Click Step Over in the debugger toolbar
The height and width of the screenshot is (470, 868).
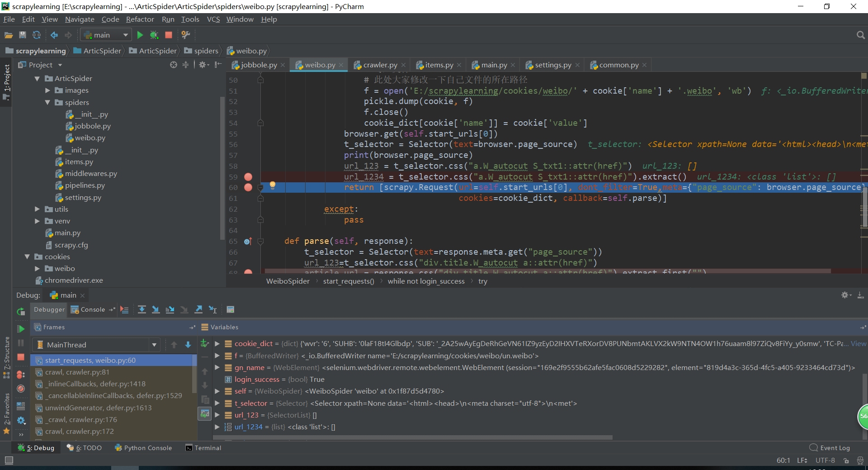142,309
